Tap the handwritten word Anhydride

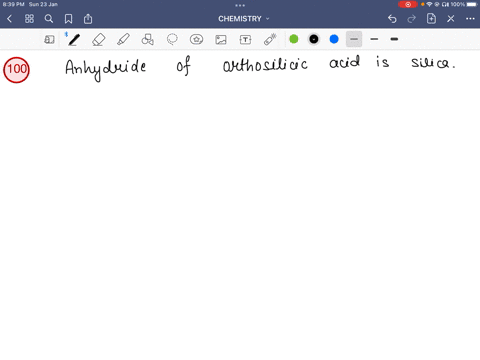106,69
